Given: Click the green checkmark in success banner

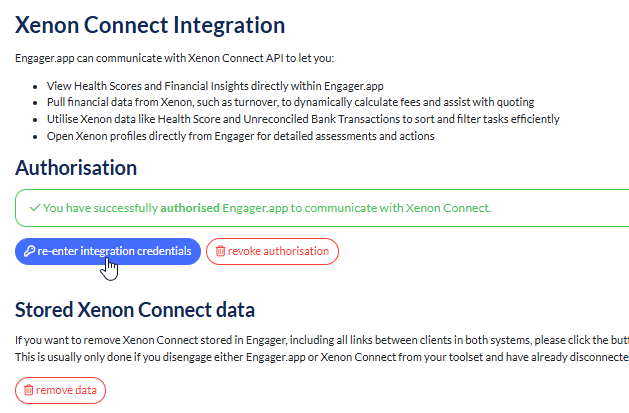Looking at the screenshot, I should 34,208.
